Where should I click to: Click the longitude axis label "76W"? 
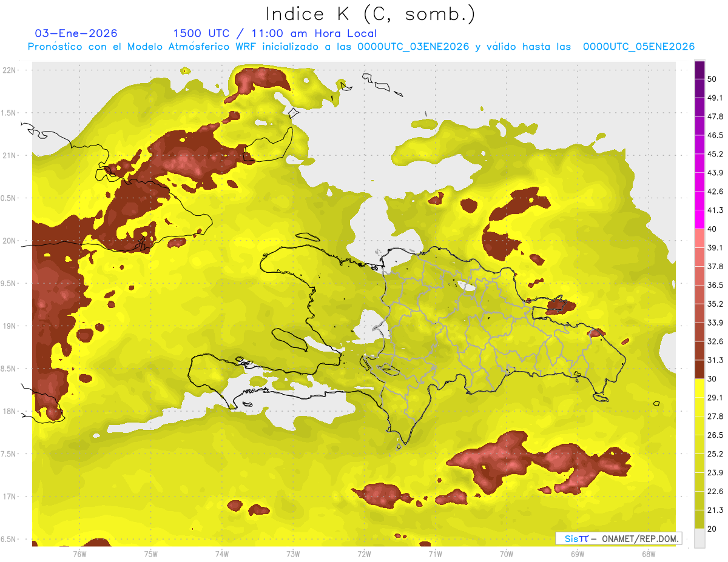[79, 554]
